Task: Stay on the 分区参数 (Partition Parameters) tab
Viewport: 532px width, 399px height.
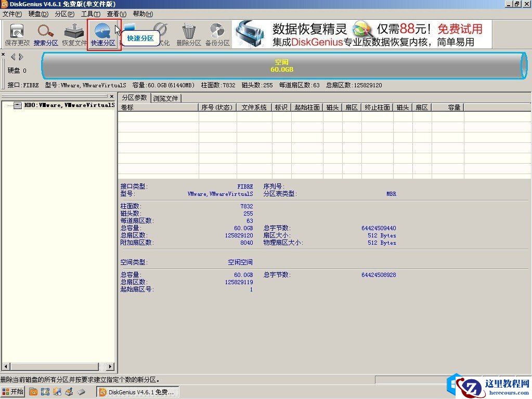Action: (x=134, y=98)
